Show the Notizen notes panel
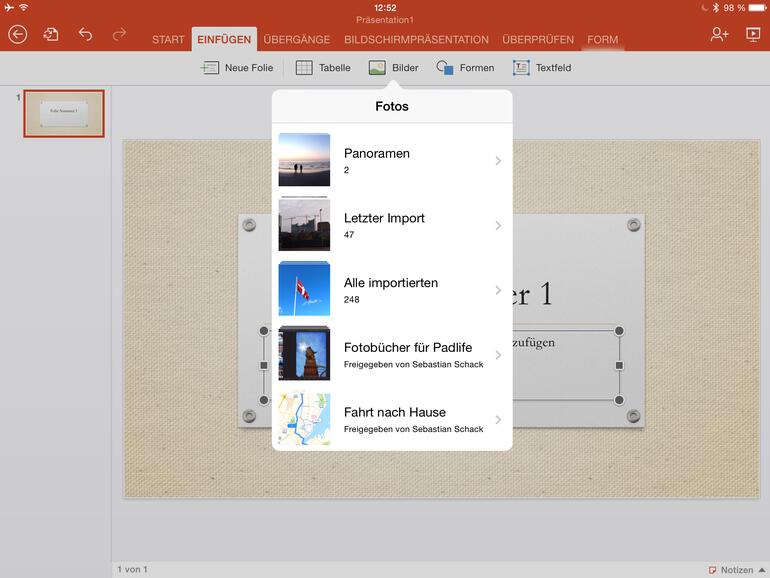Image resolution: width=770 pixels, height=578 pixels. pos(737,569)
